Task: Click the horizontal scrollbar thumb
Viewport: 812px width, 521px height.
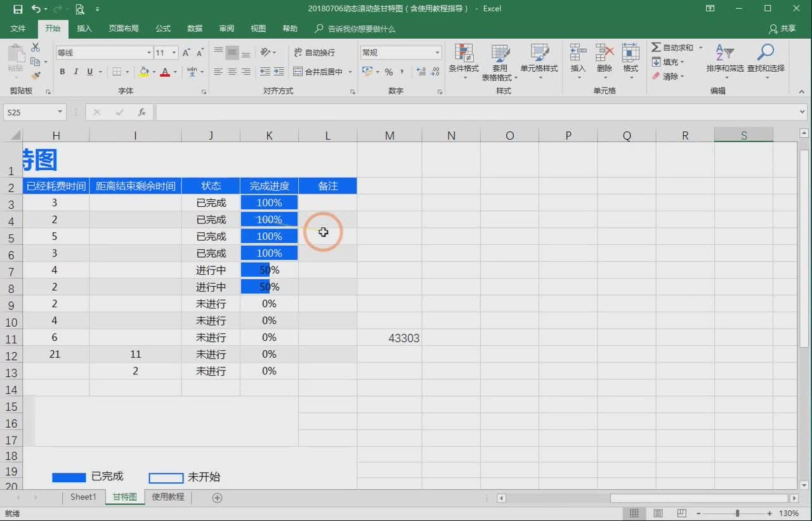Action: pos(700,498)
